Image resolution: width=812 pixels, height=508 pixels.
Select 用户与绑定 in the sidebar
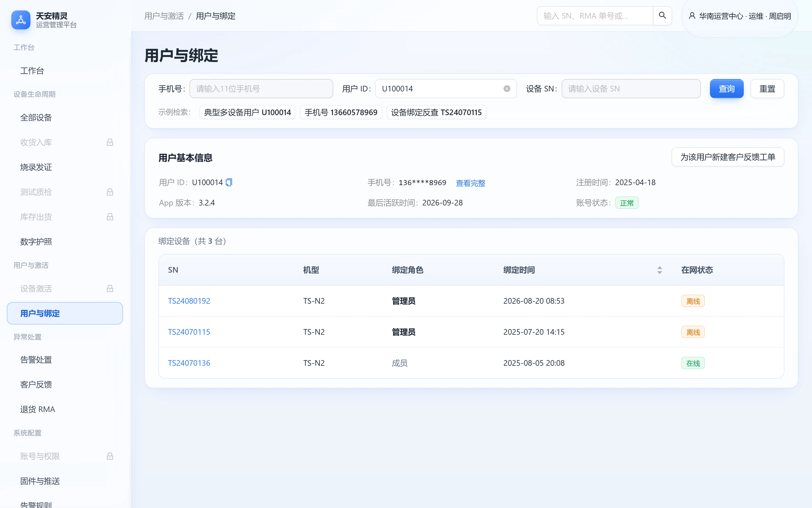[65, 314]
